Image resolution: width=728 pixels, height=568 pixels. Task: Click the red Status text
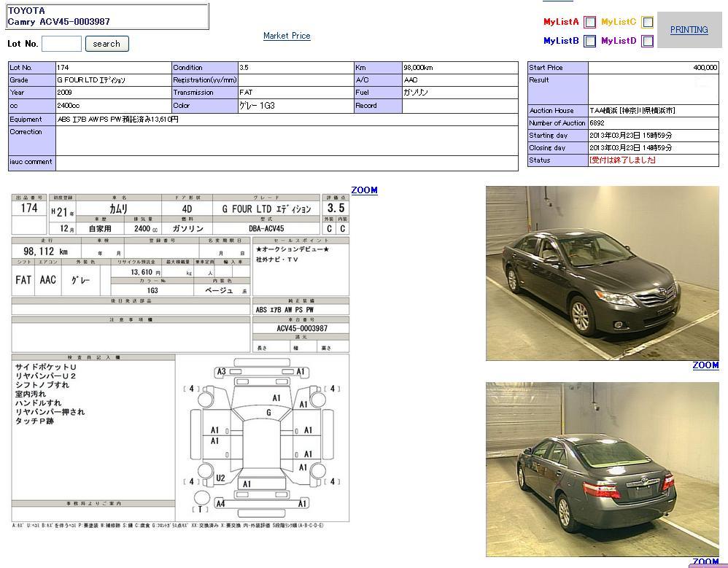(622, 160)
